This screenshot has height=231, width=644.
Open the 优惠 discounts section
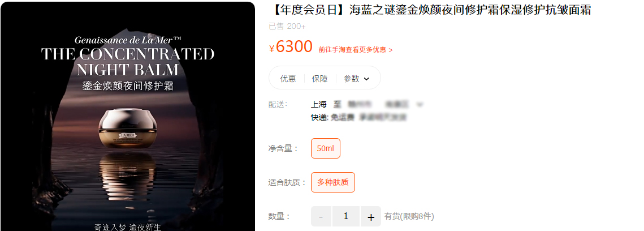tap(288, 79)
